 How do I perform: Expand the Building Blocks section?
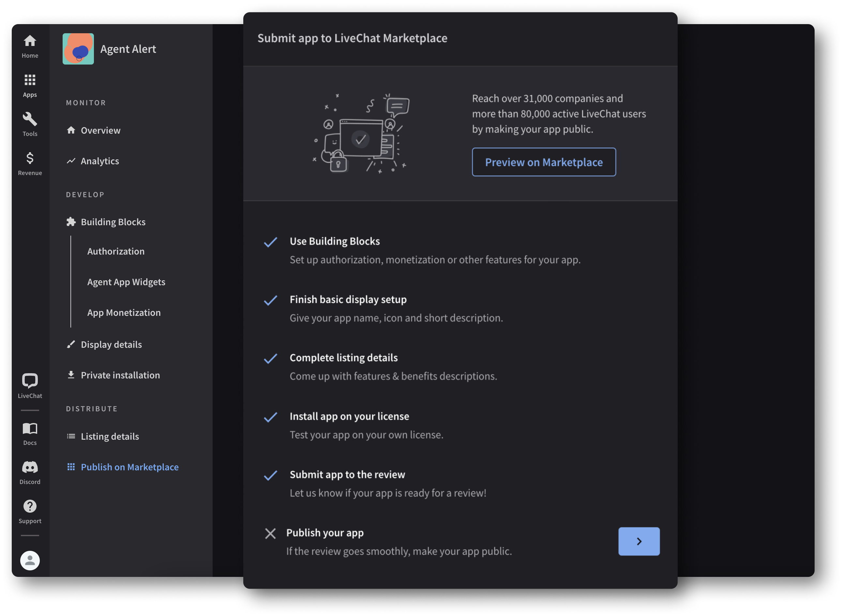(113, 221)
